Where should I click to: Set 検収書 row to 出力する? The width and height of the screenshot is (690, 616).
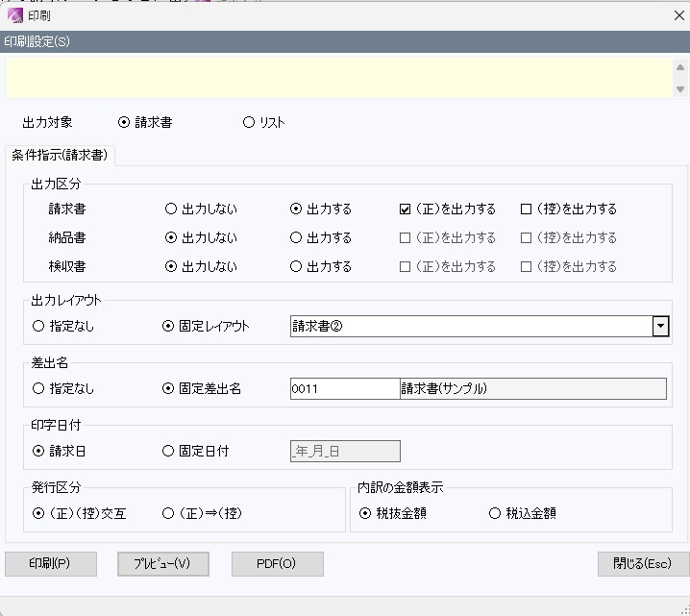[321, 266]
